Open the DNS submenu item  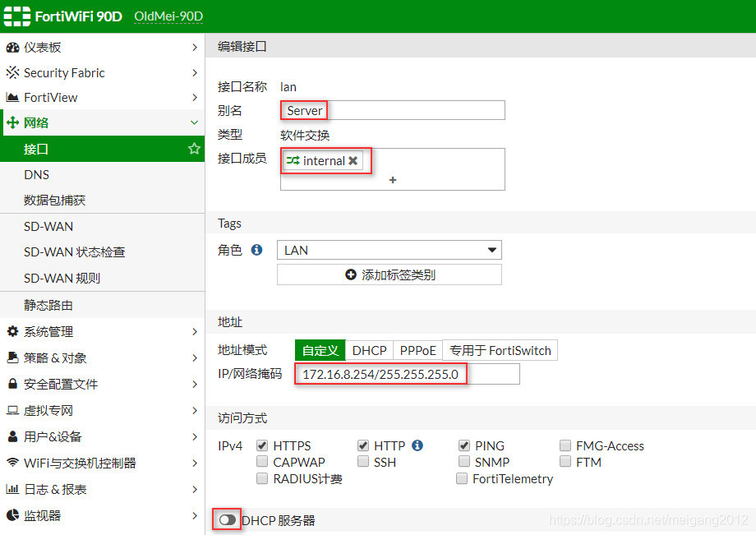pyautogui.click(x=102, y=174)
